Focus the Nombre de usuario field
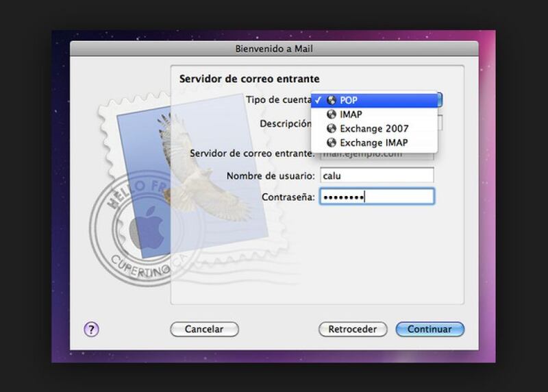Image resolution: width=548 pixels, height=392 pixels. tap(377, 175)
